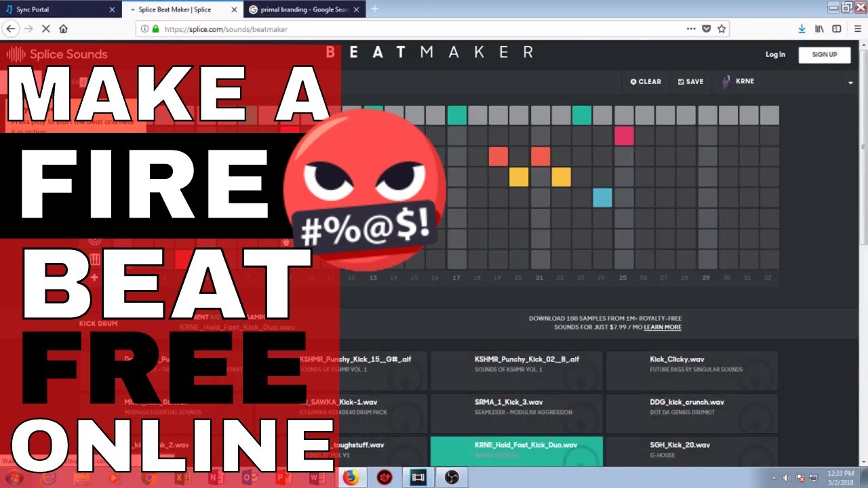Click the browser Home icon

click(x=63, y=29)
